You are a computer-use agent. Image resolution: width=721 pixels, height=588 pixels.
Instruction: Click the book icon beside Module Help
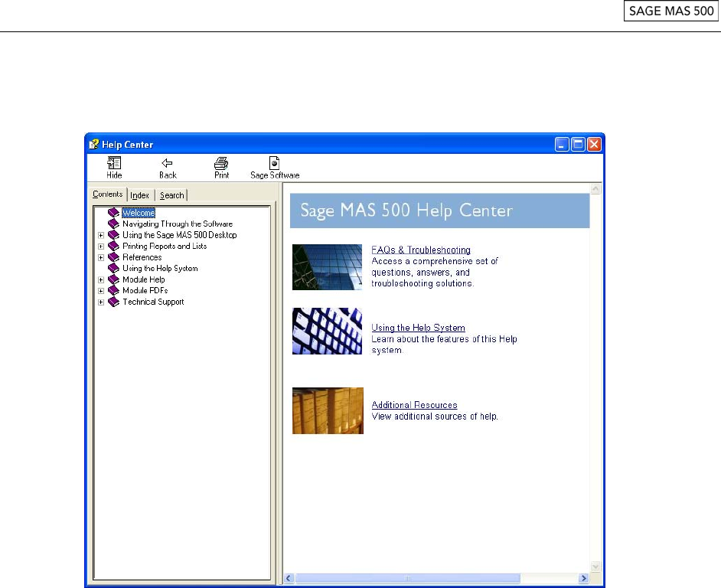tap(113, 279)
